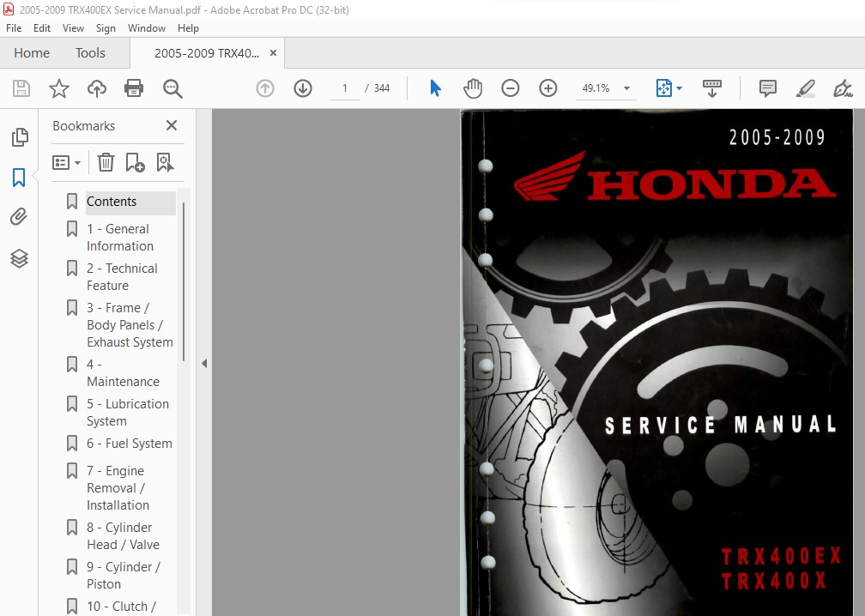The width and height of the screenshot is (865, 616).
Task: Open the Help menu
Action: (x=188, y=28)
